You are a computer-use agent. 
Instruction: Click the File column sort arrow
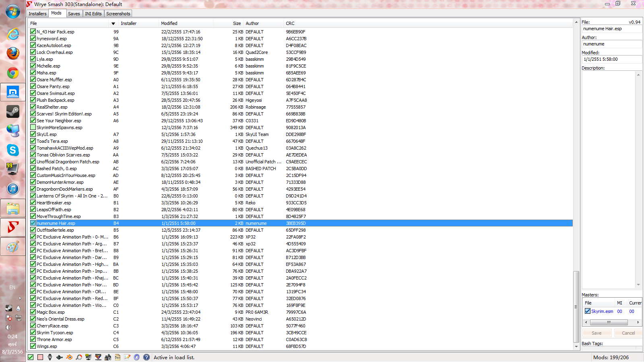coord(113,23)
